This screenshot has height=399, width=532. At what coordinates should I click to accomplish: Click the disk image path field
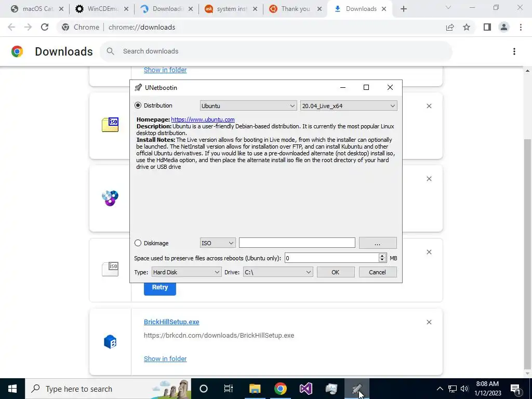pyautogui.click(x=297, y=243)
